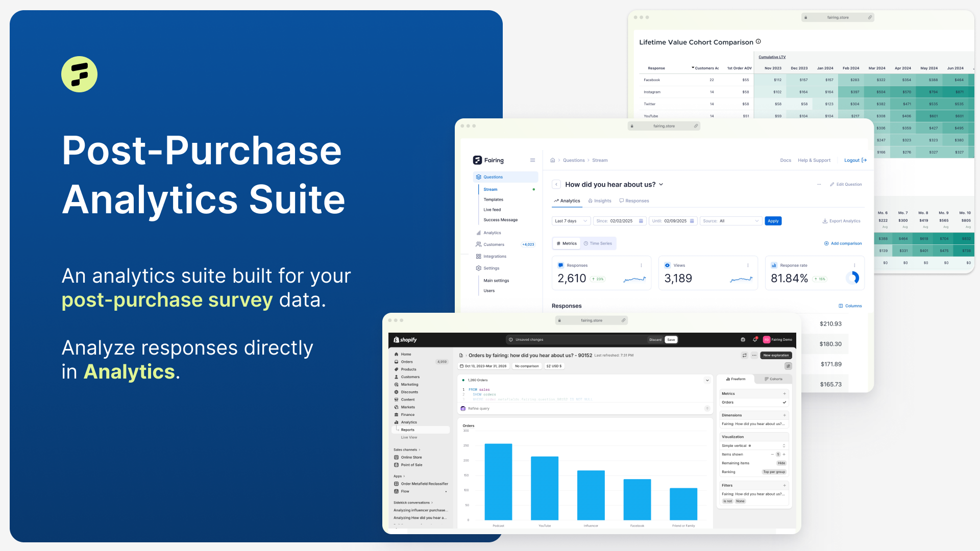
Task: Collapse the 1,260 Orders query panel
Action: click(x=707, y=380)
